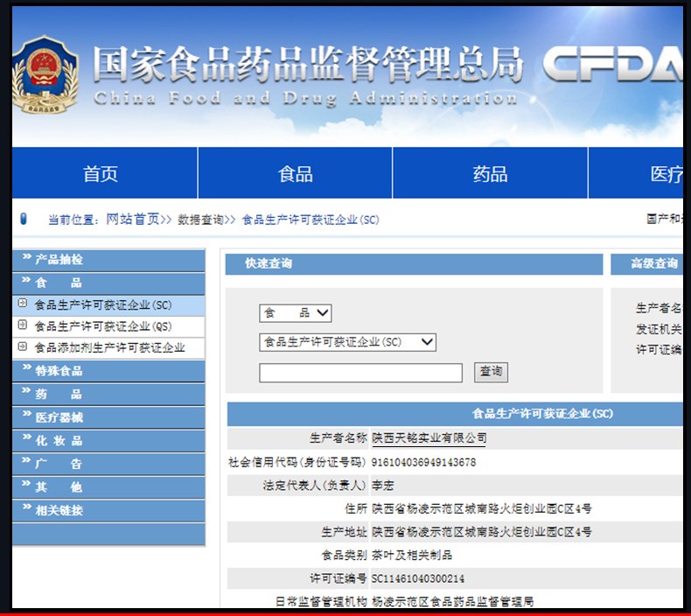The width and height of the screenshot is (691, 616).
Task: Open the 食品 category dropdown in quick search
Action: point(296,313)
